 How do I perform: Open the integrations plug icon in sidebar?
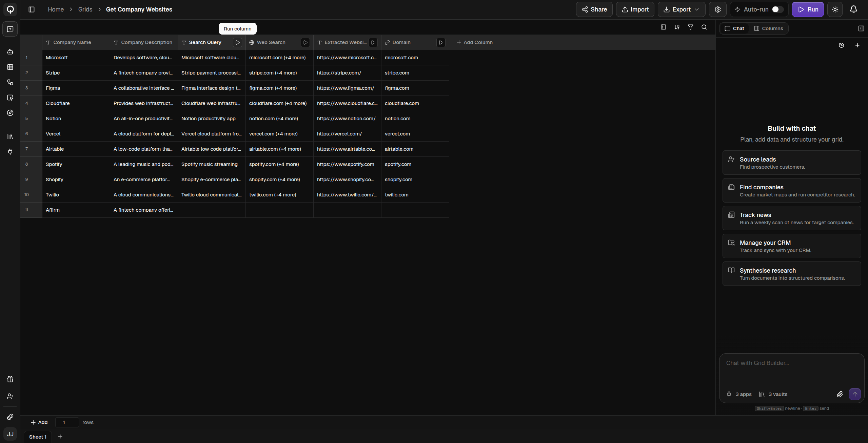10,152
